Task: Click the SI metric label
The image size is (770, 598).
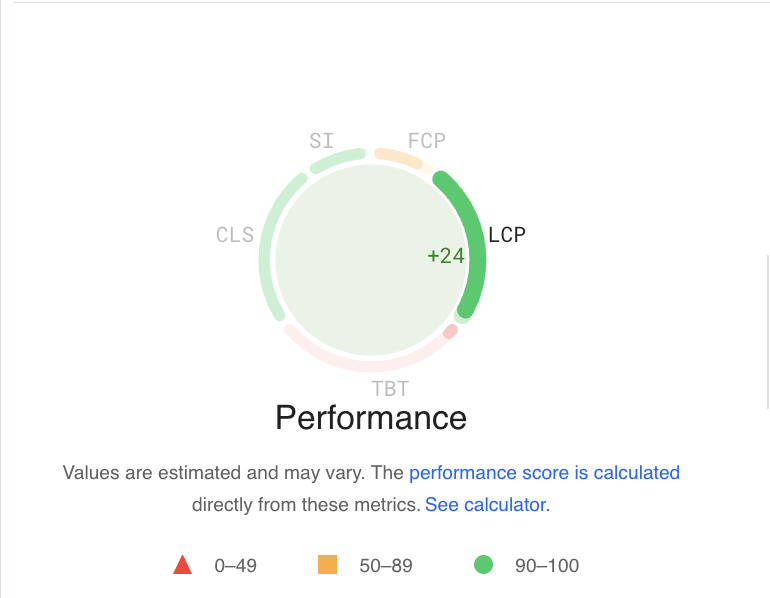Action: pos(321,140)
